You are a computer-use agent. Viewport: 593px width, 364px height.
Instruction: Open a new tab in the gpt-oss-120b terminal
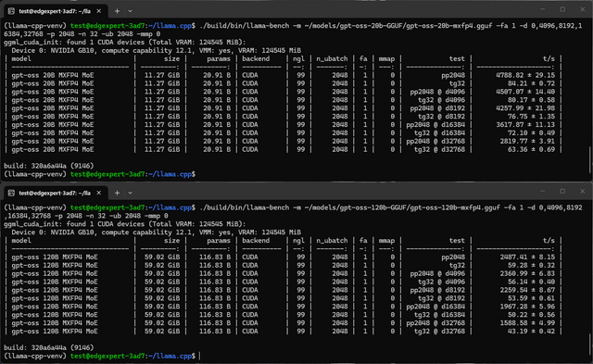(x=118, y=193)
